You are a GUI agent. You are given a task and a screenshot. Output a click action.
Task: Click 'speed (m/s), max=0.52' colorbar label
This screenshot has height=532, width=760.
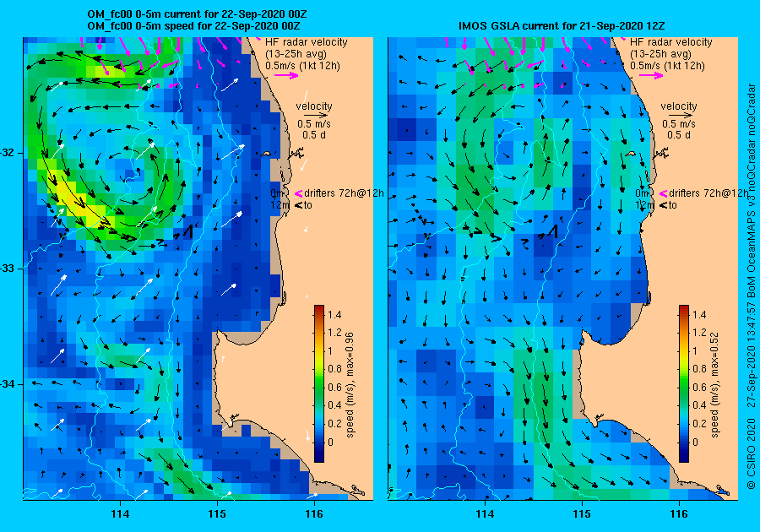point(714,385)
